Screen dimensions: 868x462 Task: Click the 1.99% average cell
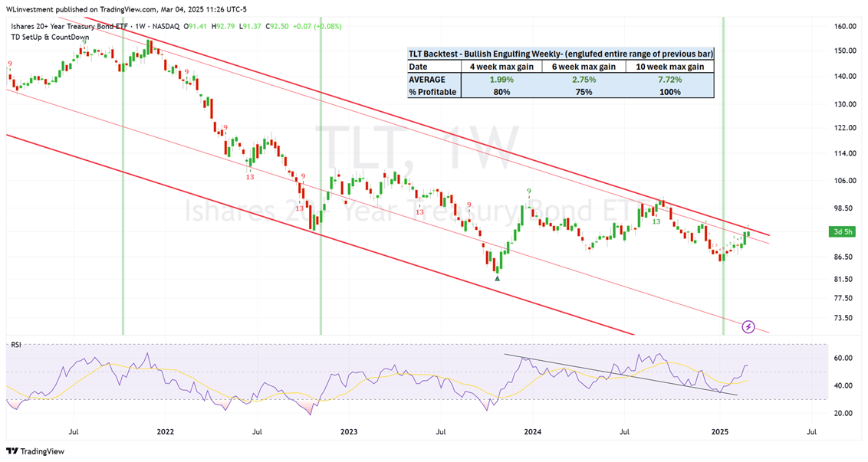(501, 79)
